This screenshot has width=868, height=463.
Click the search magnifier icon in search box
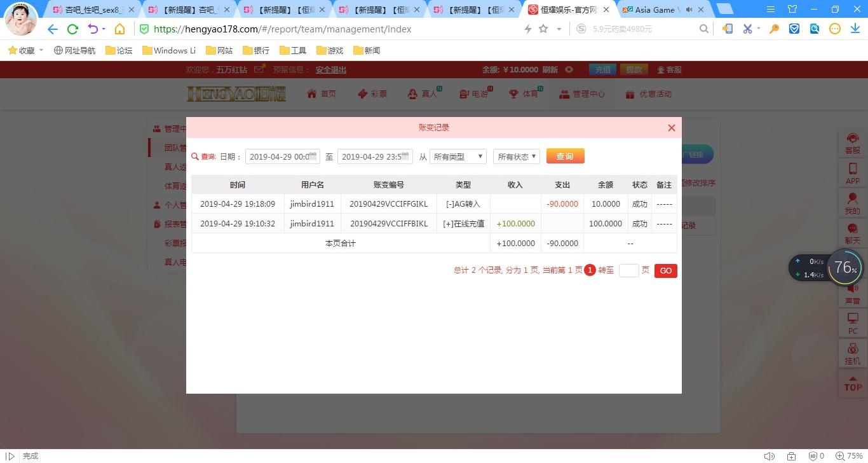[x=703, y=29]
